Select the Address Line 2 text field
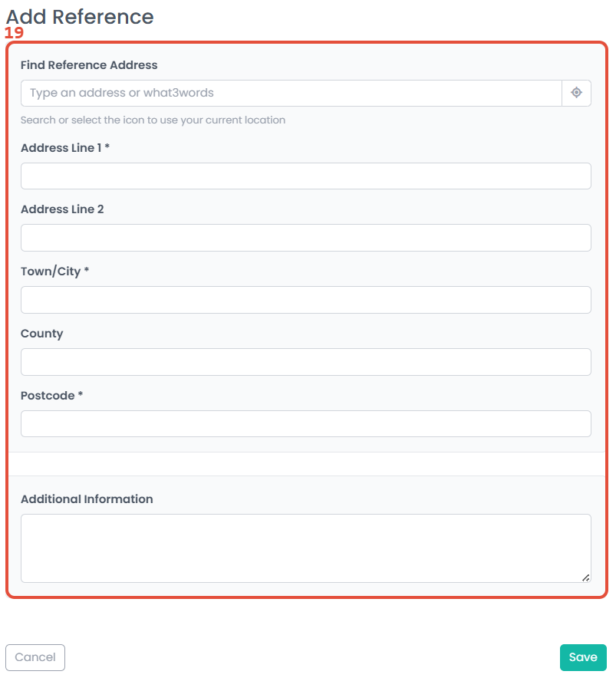Viewport: 616px width, 691px height. pos(306,238)
